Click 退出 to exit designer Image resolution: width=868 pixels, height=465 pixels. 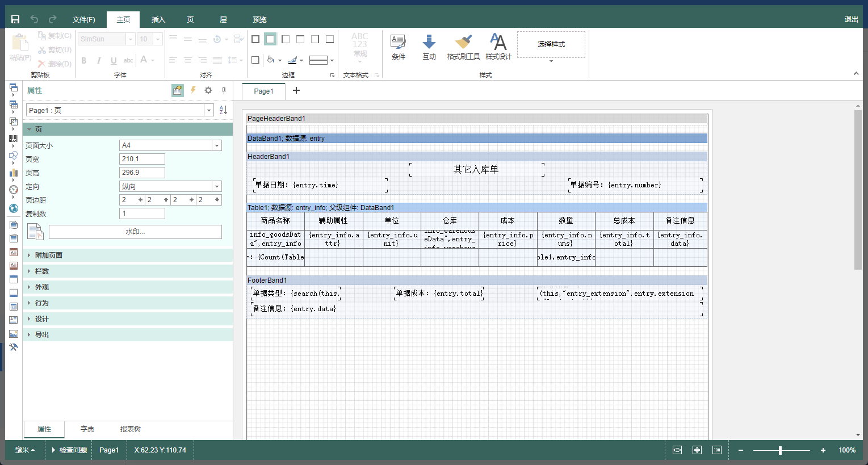click(851, 19)
